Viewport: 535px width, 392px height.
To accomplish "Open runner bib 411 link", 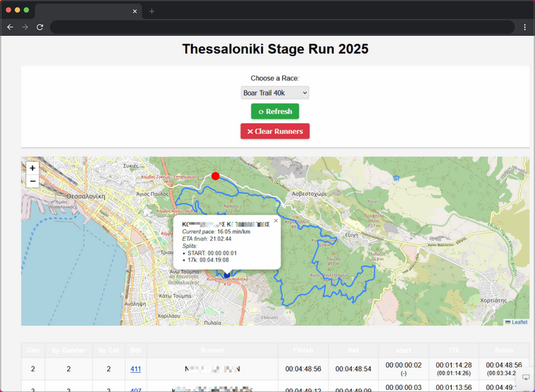I will click(x=136, y=369).
